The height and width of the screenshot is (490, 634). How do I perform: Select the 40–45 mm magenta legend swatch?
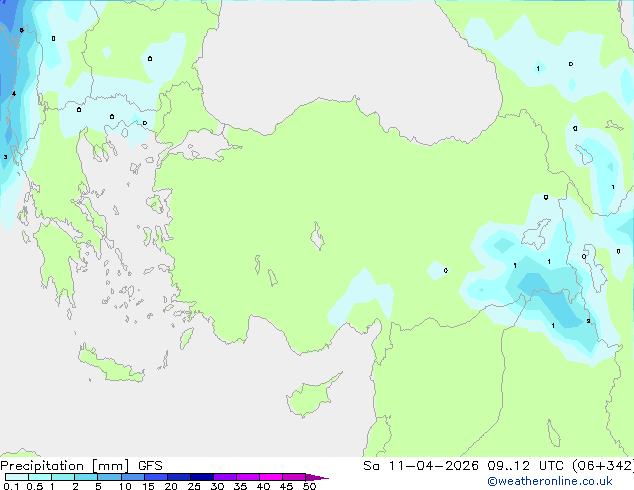(271, 477)
